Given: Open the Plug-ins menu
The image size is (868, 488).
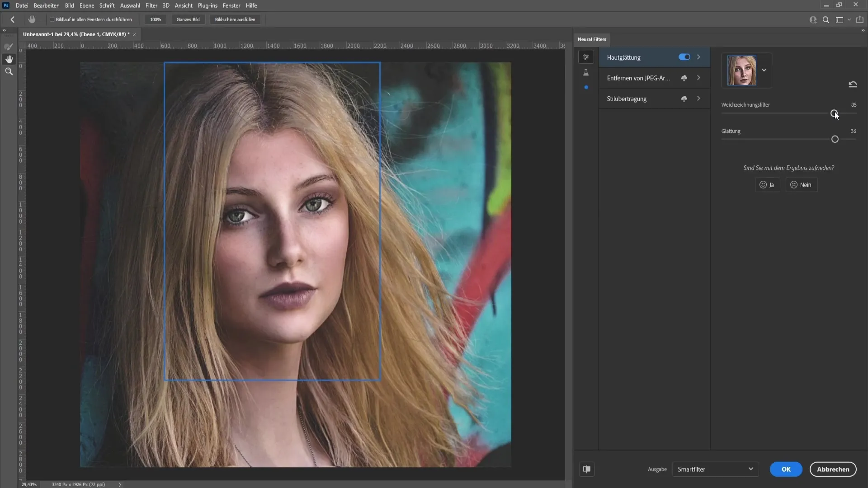Looking at the screenshot, I should [208, 5].
